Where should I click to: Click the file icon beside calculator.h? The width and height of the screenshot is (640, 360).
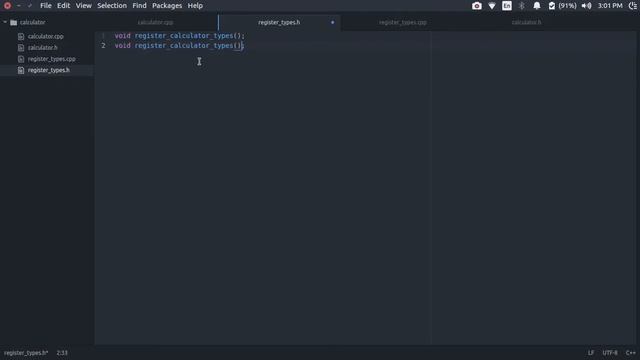21,48
